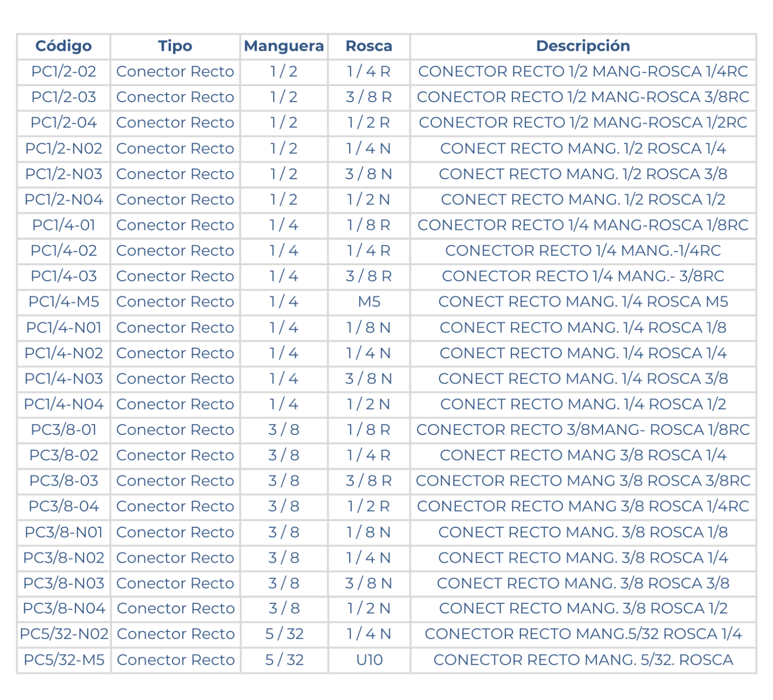Click description CONECTOR RECTO MANG 3/8 ROSCA 3/8RC

click(x=583, y=481)
